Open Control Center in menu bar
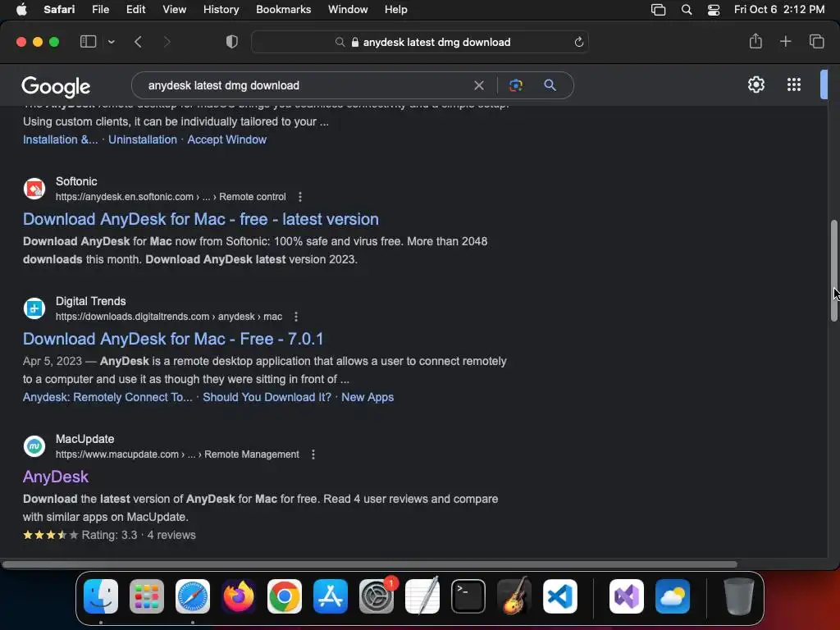 point(714,10)
